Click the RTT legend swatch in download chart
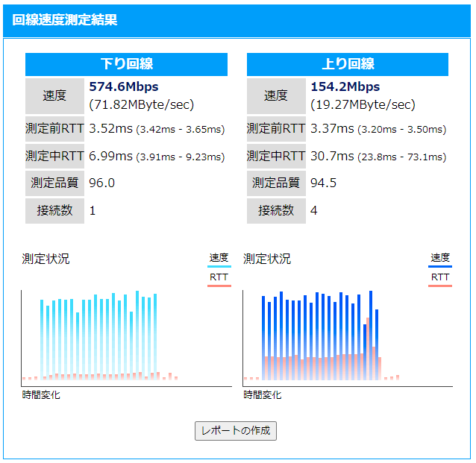476x463 pixels. pos(219,286)
